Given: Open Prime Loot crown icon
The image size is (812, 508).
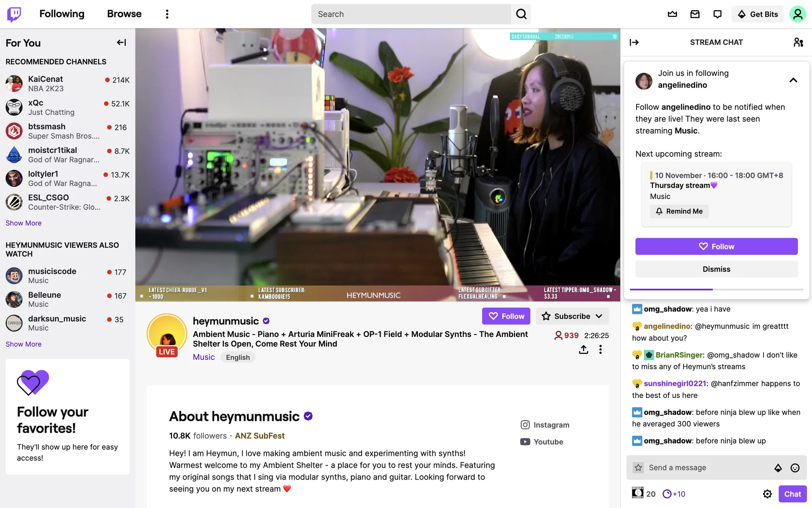Looking at the screenshot, I should pyautogui.click(x=672, y=14).
